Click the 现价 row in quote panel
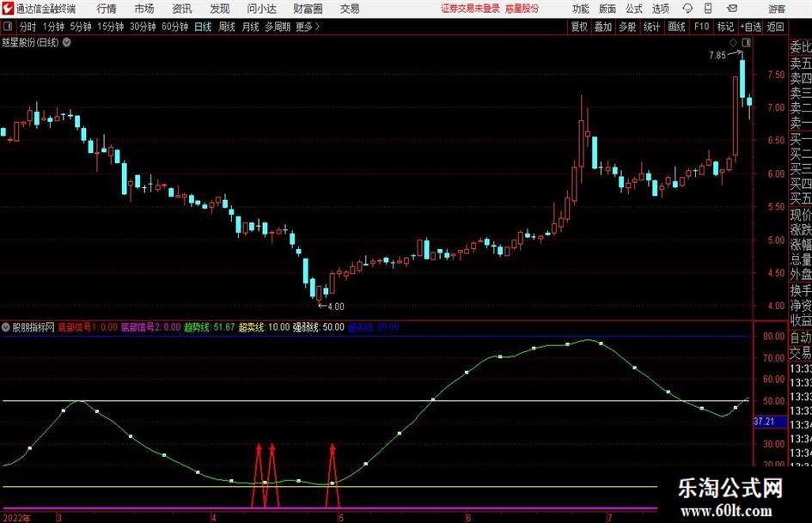 [801, 215]
